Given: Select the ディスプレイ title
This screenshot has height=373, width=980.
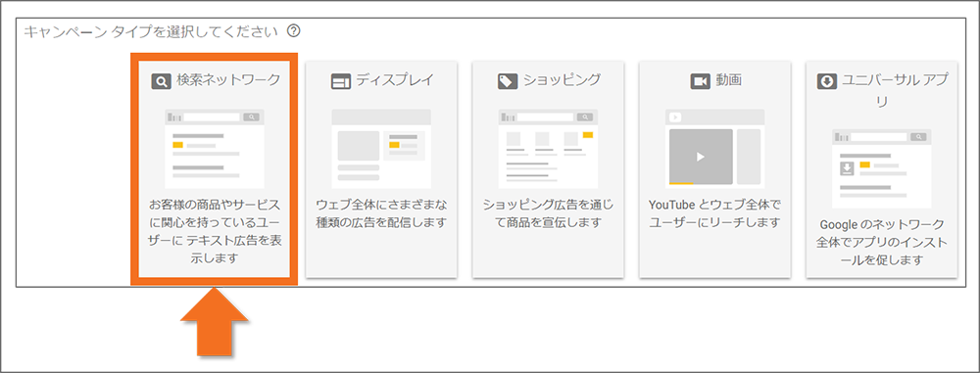Looking at the screenshot, I should click(394, 80).
